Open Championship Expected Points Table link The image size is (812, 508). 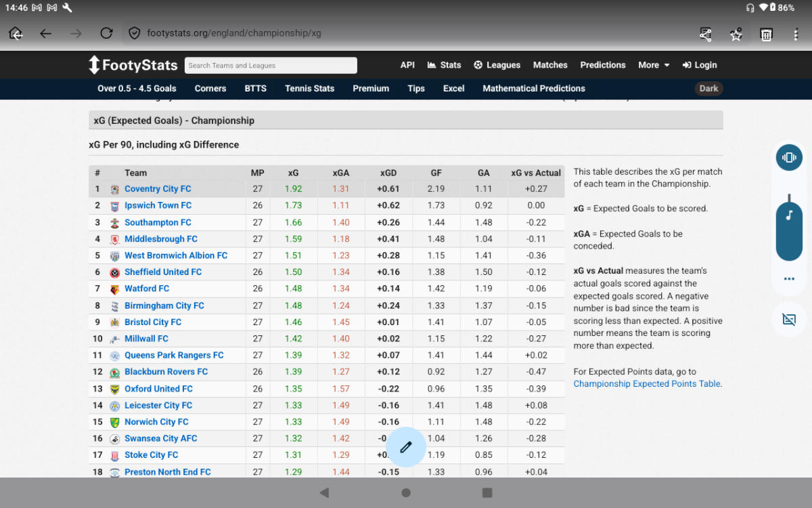(x=647, y=384)
